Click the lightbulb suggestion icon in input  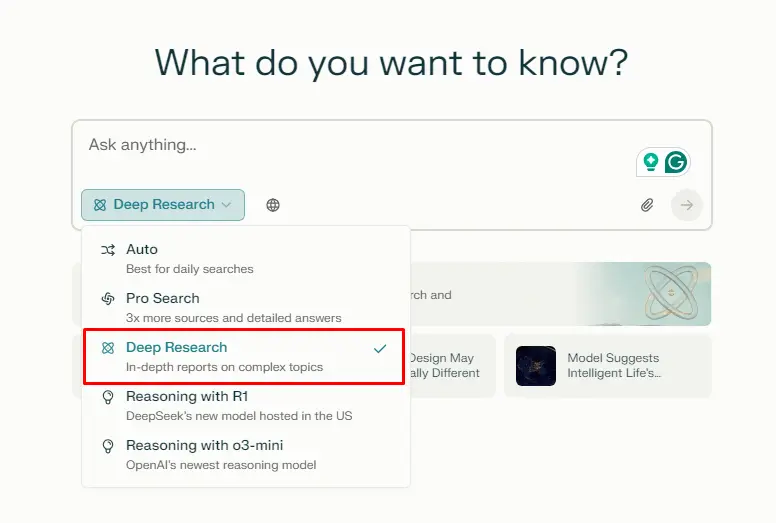[651, 162]
